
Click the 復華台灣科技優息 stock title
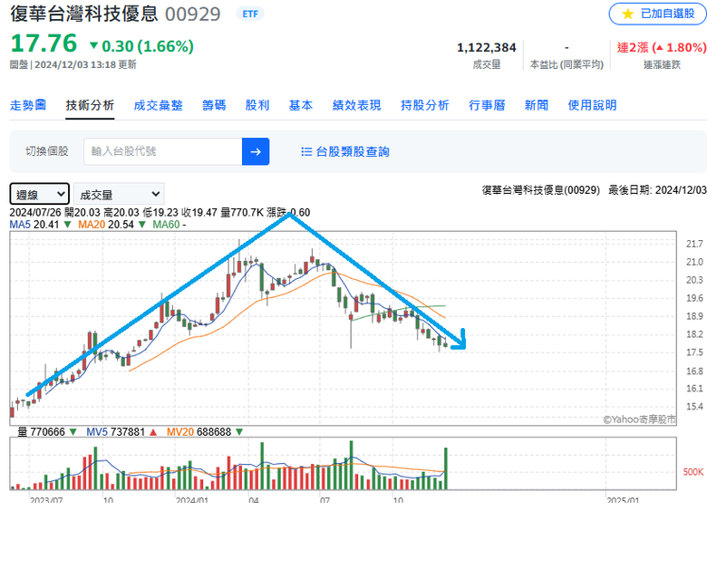84,14
